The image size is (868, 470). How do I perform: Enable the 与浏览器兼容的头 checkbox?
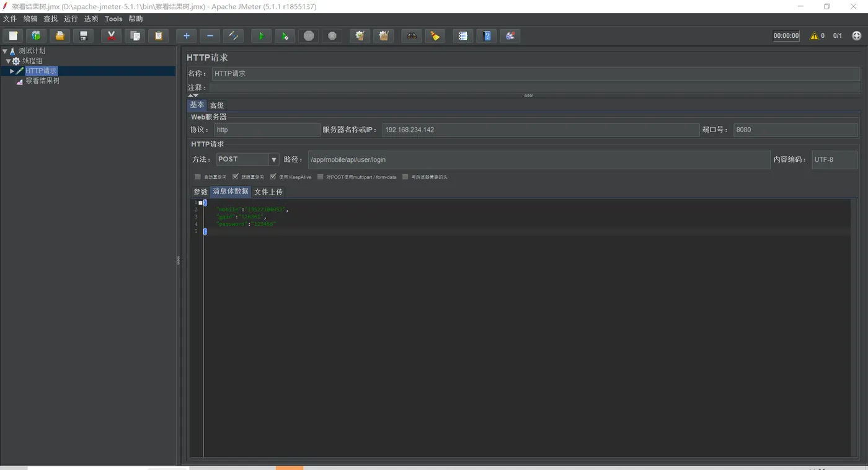405,177
